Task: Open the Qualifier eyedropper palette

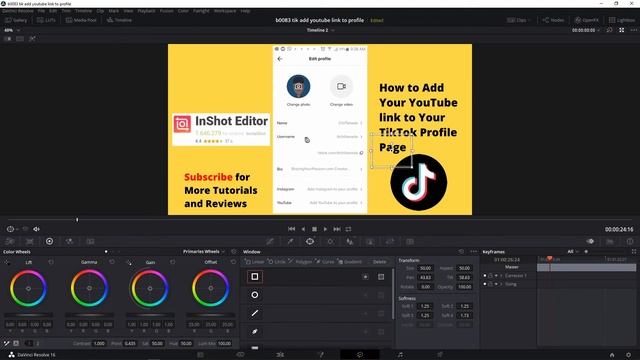Action: pos(290,241)
